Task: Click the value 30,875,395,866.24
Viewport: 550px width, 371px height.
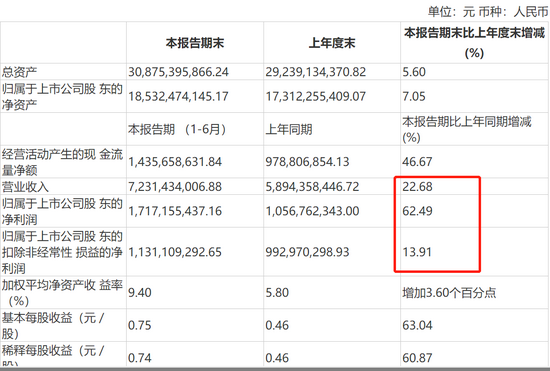Action: click(178, 72)
